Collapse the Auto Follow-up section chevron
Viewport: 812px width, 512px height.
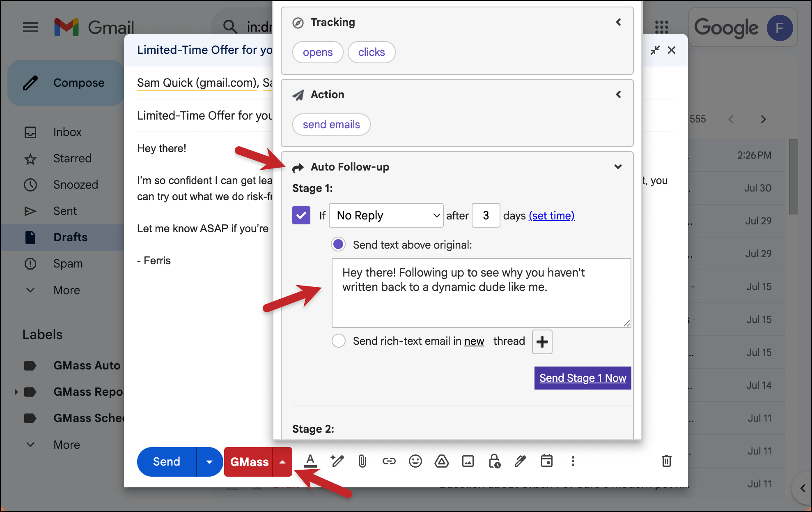click(618, 166)
